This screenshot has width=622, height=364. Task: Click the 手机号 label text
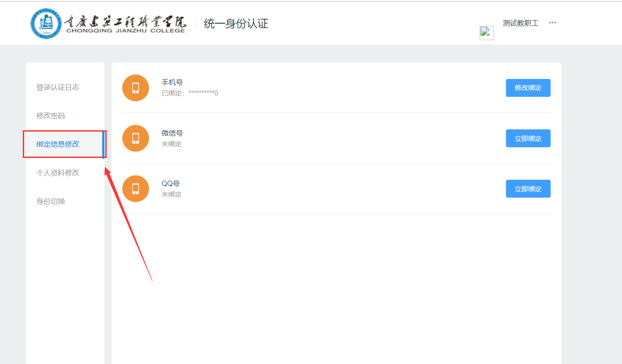coord(172,83)
